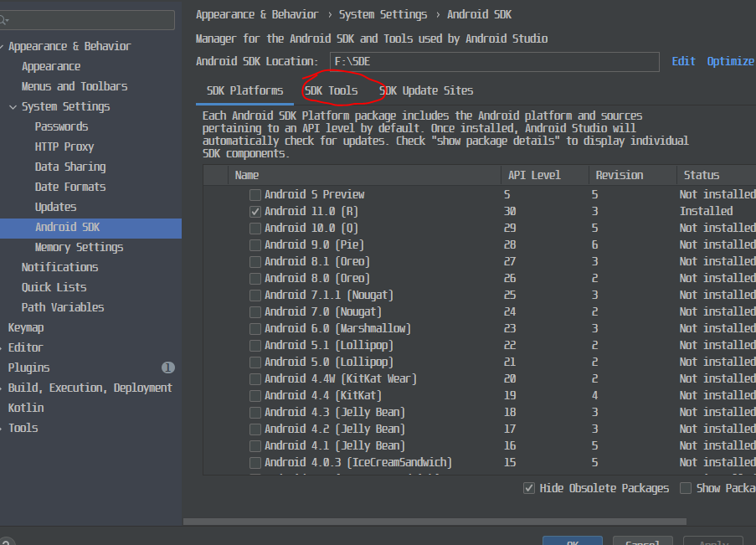
Task: Open Path Variables settings
Action: pos(63,308)
